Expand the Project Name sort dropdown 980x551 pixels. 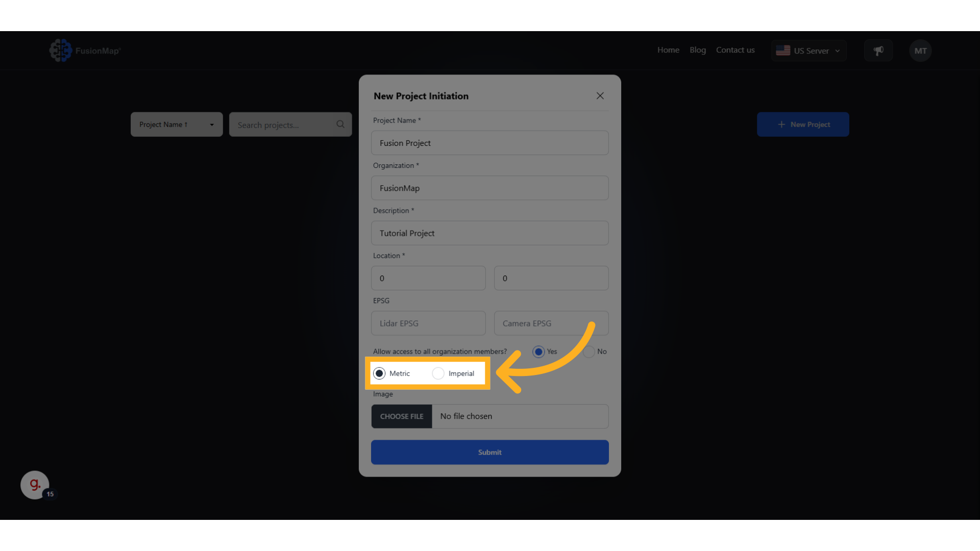177,124
